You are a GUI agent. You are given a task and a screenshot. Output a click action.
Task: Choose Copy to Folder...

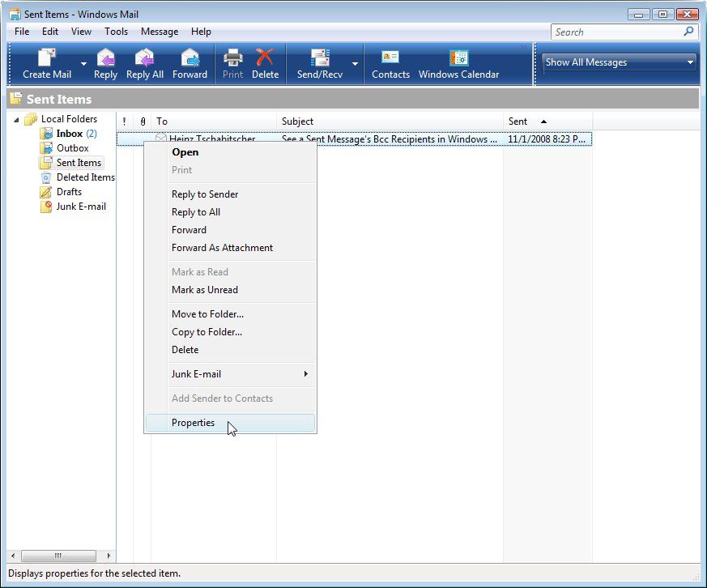tap(231, 332)
